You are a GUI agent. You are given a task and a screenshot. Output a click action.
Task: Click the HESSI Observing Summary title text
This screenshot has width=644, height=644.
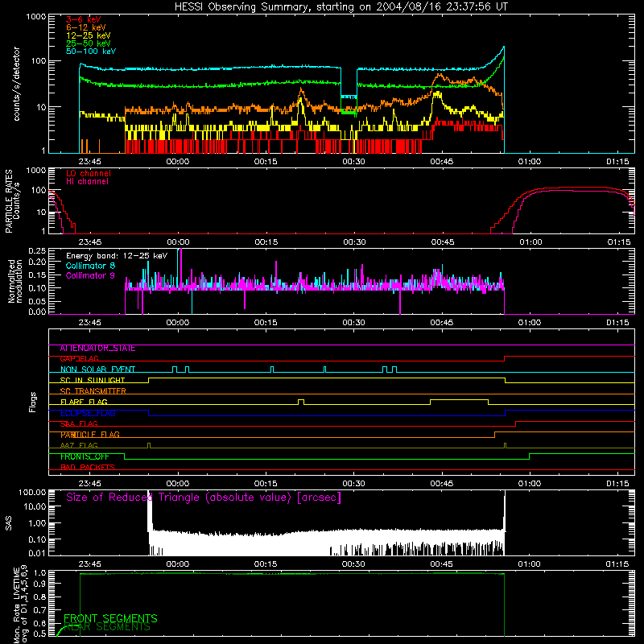[341, 7]
